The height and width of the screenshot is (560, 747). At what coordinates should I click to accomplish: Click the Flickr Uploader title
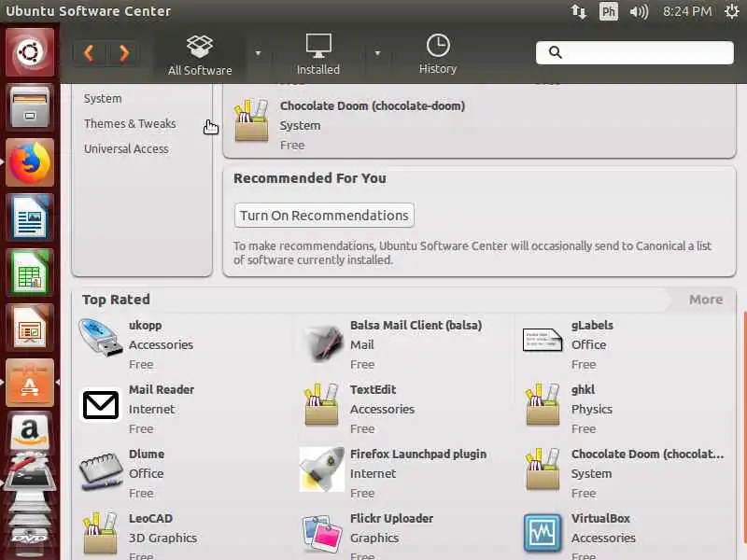(391, 518)
